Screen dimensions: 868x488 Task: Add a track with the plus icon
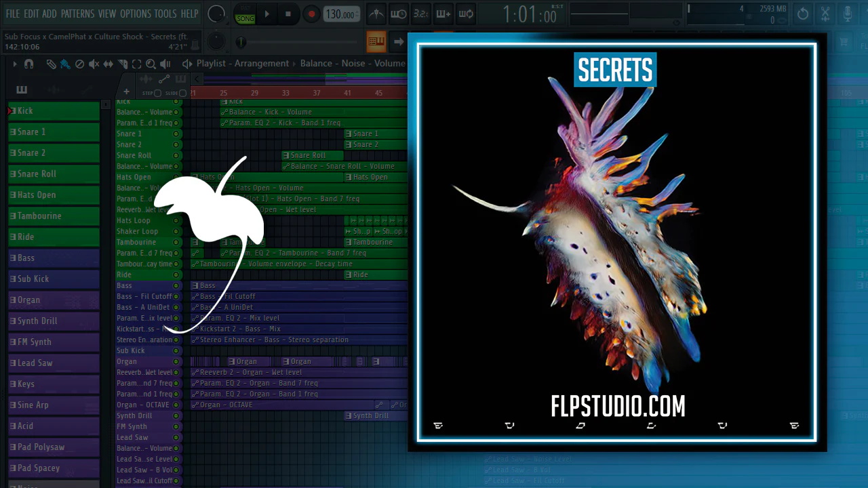pyautogui.click(x=126, y=91)
